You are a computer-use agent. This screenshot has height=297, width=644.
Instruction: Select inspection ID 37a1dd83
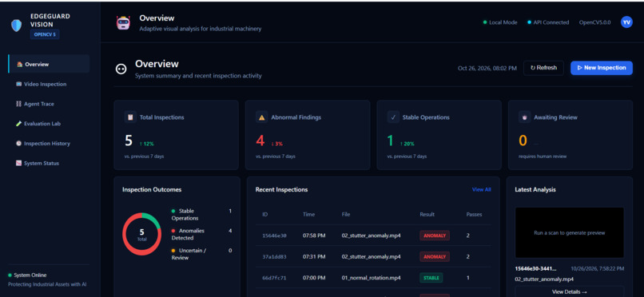tap(274, 257)
